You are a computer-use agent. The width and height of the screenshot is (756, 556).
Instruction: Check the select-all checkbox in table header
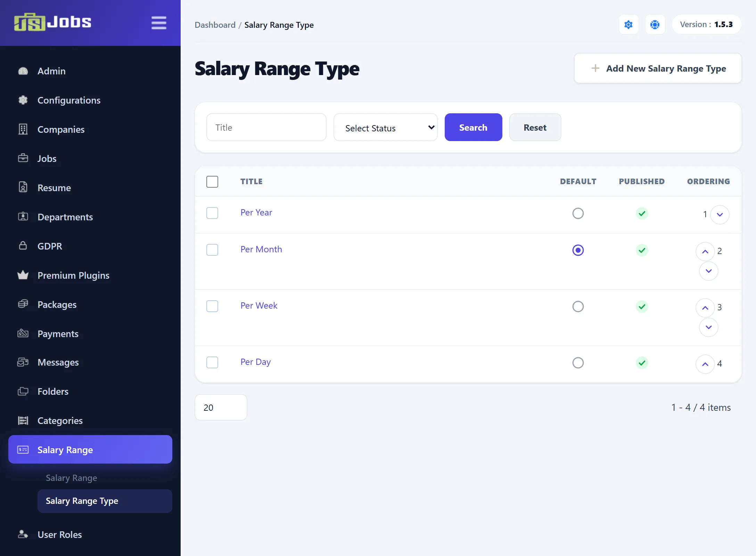[x=212, y=181]
